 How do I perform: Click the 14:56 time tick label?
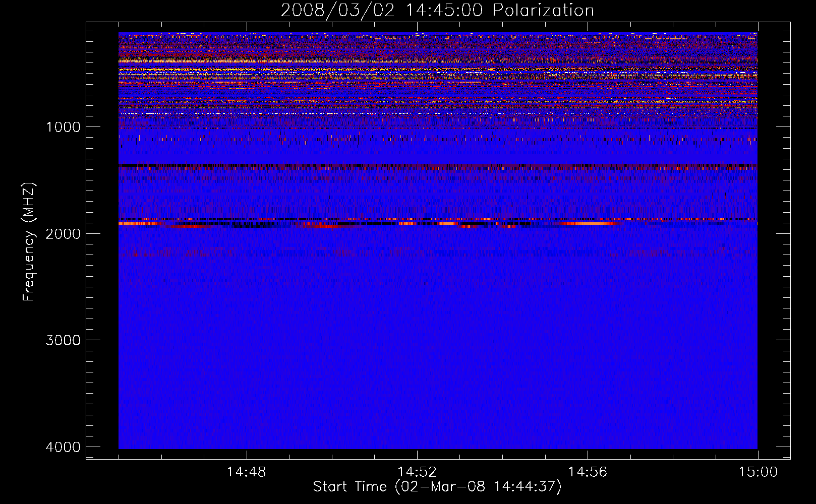588,472
